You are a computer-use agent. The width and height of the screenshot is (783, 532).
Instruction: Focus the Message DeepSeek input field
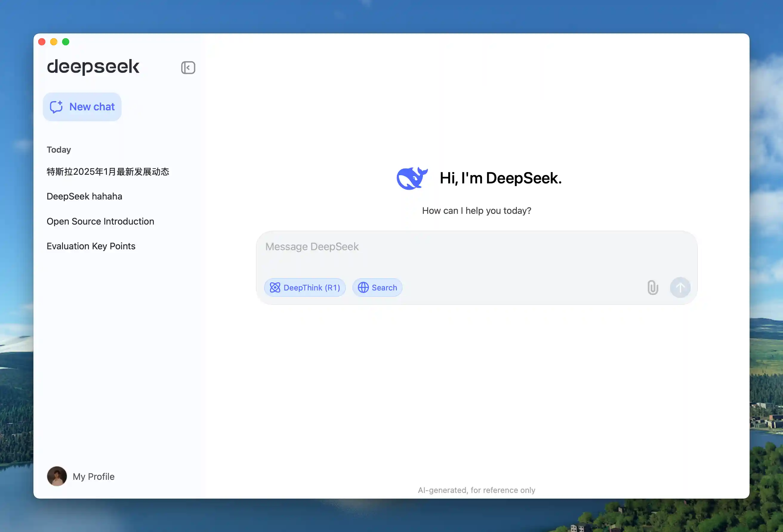pyautogui.click(x=472, y=253)
